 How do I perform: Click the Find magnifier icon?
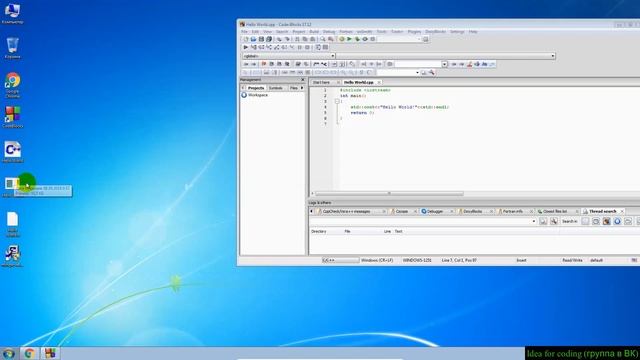[x=322, y=39]
